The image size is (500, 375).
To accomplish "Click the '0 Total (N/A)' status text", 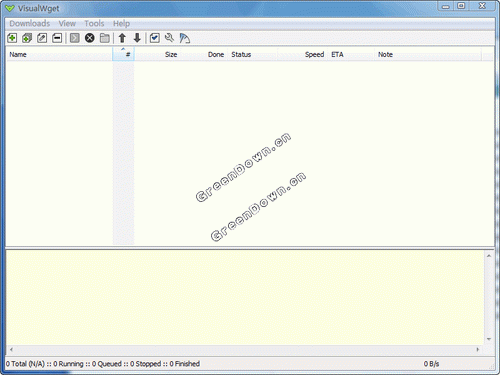I will pos(25,364).
